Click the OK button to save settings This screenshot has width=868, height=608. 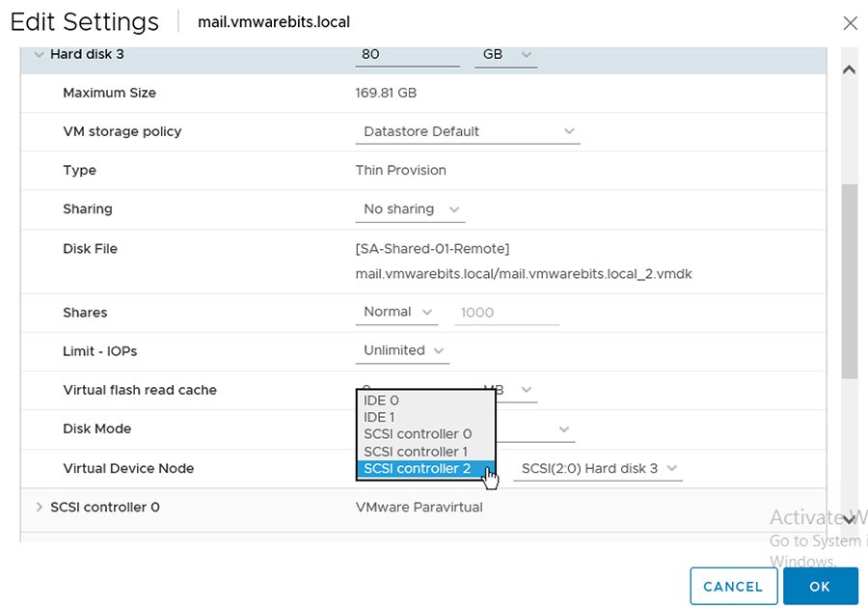[x=821, y=586]
